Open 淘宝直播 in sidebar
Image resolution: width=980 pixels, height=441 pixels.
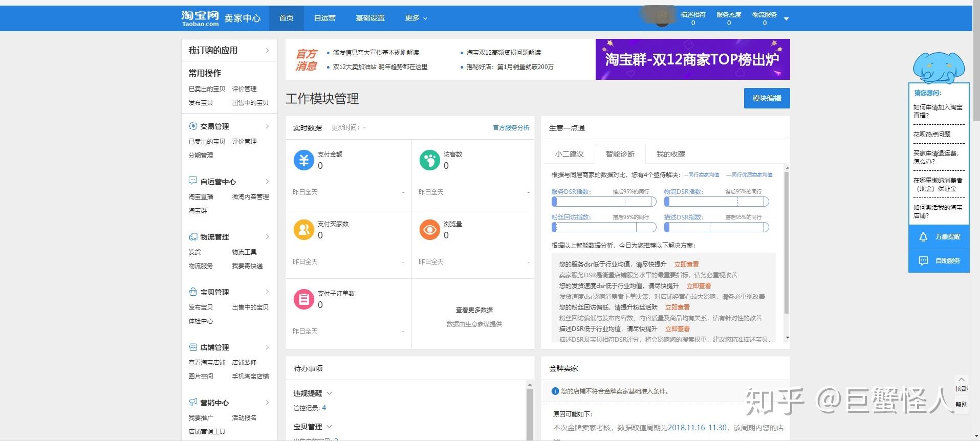[201, 197]
